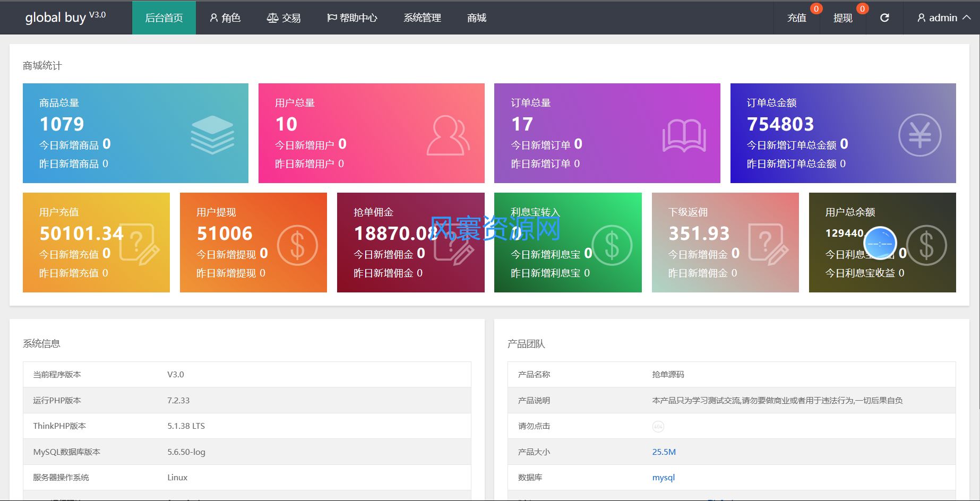Click the edit note icon on 下级返佣 card
Viewport: 980px width, 501px height.
point(768,244)
